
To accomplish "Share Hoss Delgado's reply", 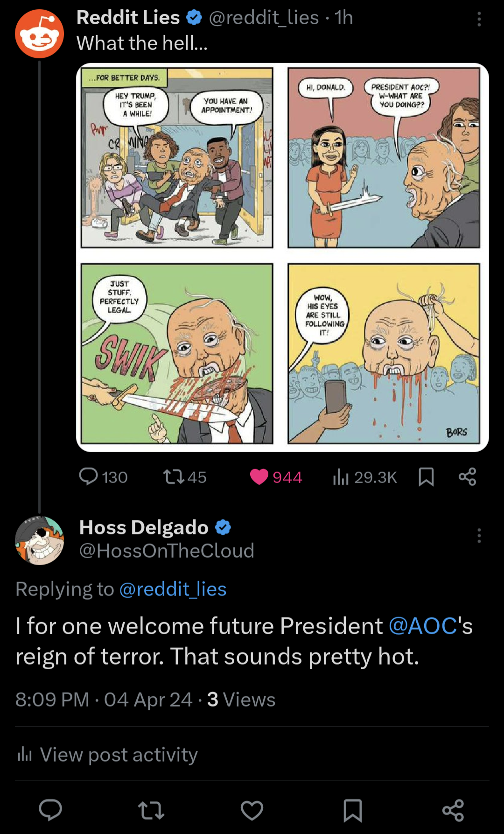I will [453, 810].
